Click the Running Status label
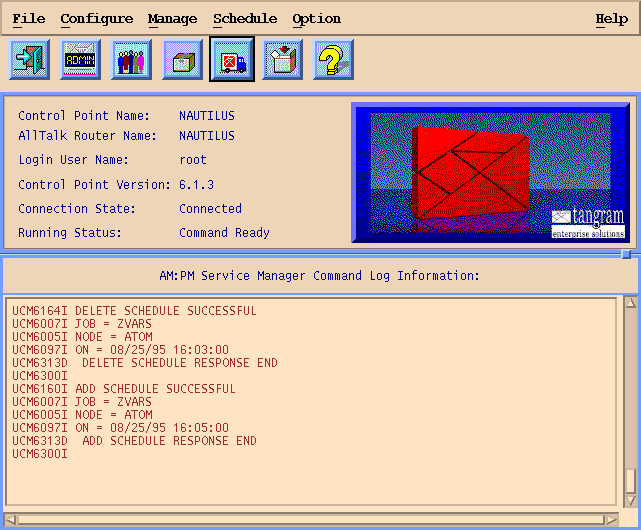This screenshot has height=530, width=641. click(x=69, y=233)
